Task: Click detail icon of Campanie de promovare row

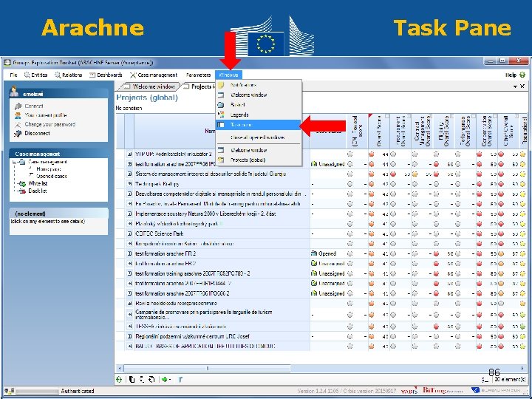Action: point(129,315)
